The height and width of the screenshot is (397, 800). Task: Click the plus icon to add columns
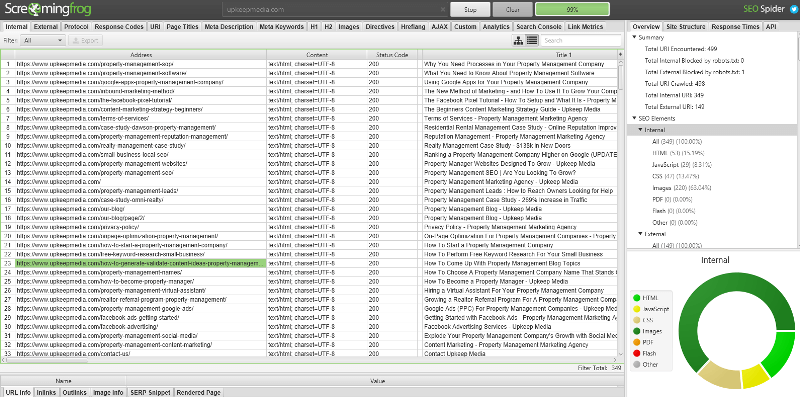click(x=620, y=55)
